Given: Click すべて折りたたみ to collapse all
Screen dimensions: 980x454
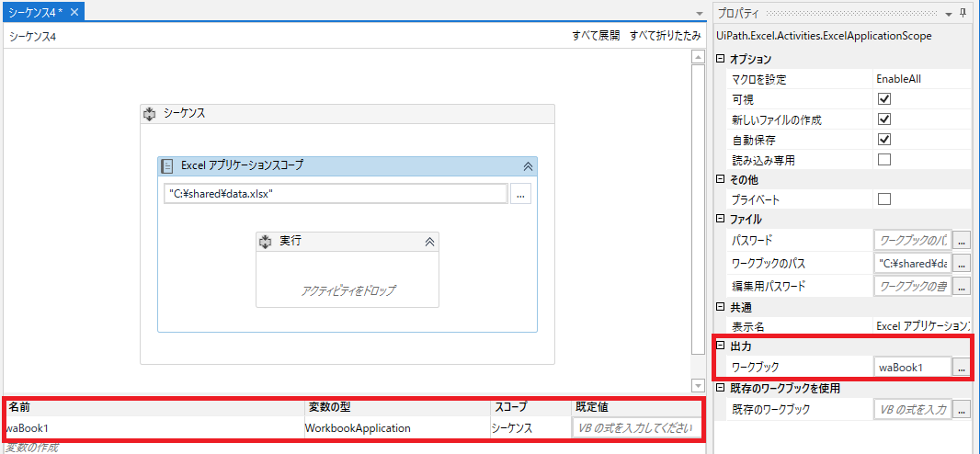Looking at the screenshot, I should 665,36.
